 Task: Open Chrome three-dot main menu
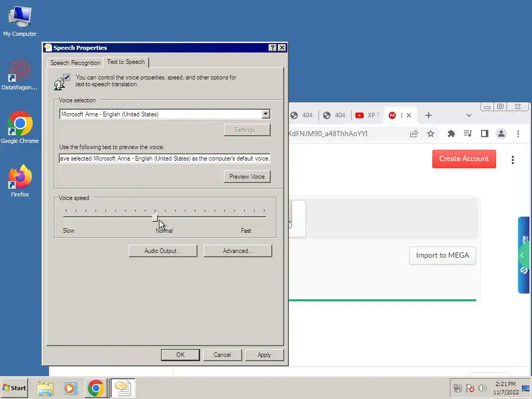(x=518, y=134)
